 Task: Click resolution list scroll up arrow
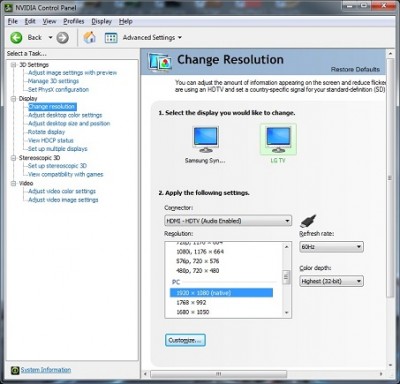[287, 247]
